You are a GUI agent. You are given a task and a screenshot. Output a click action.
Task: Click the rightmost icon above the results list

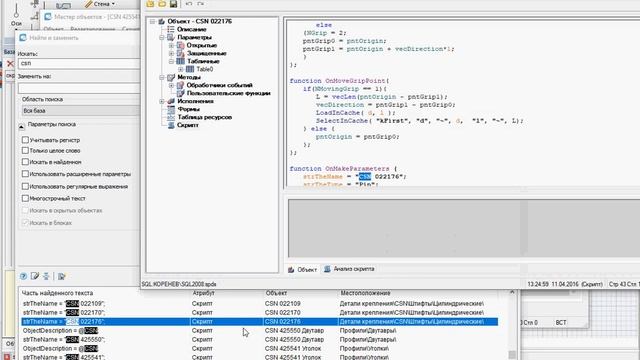pos(62,276)
